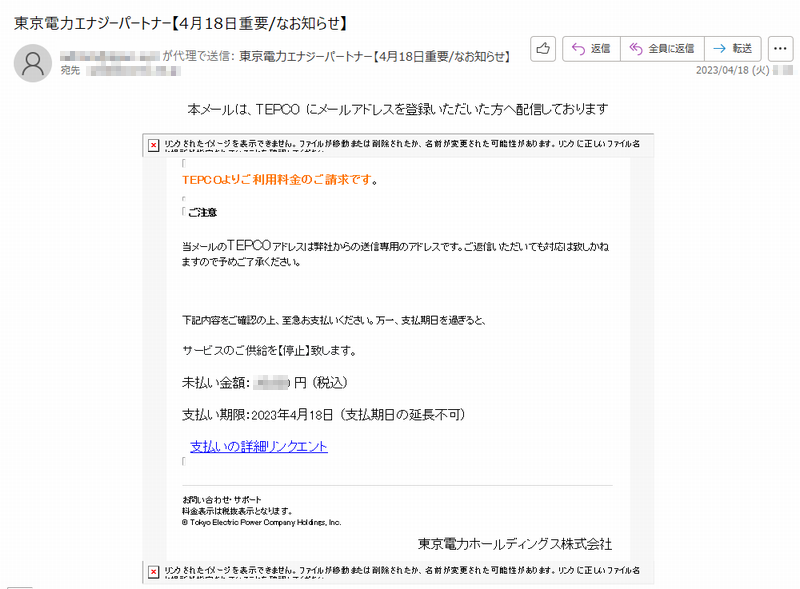Click the お問い合わせ・サポート footer text
The height and width of the screenshot is (589, 800).
tap(222, 500)
